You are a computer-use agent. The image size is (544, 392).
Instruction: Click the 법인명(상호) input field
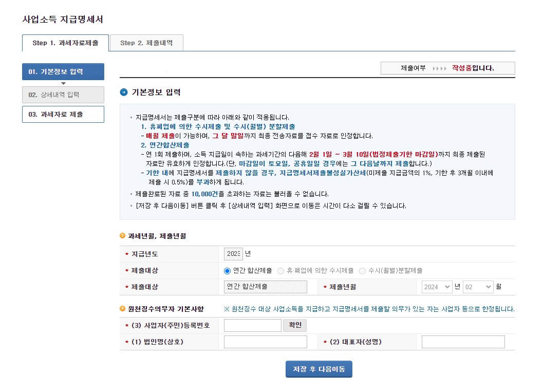265,341
